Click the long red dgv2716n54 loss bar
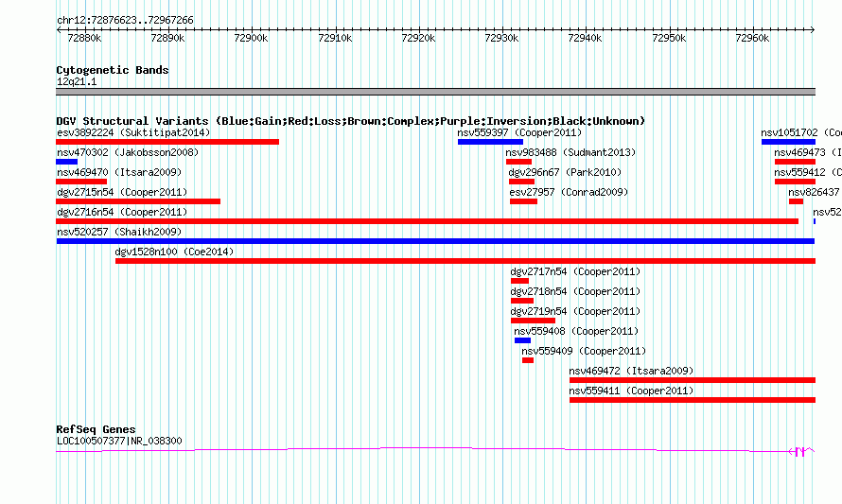Viewport: 842px width, 504px height. click(x=427, y=221)
